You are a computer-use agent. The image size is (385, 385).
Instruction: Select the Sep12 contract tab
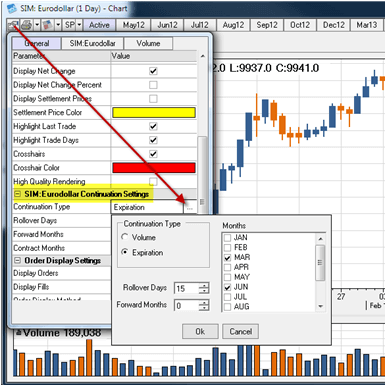point(267,25)
